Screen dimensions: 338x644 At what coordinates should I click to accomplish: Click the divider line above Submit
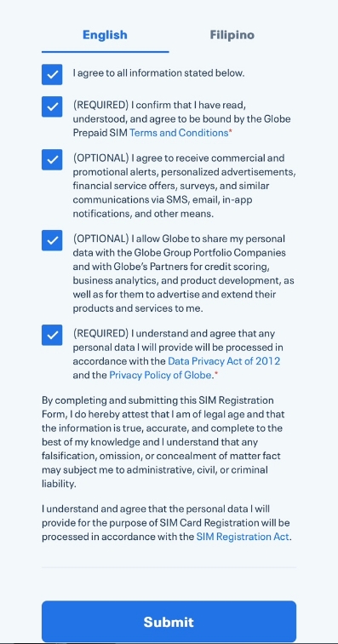click(x=169, y=567)
